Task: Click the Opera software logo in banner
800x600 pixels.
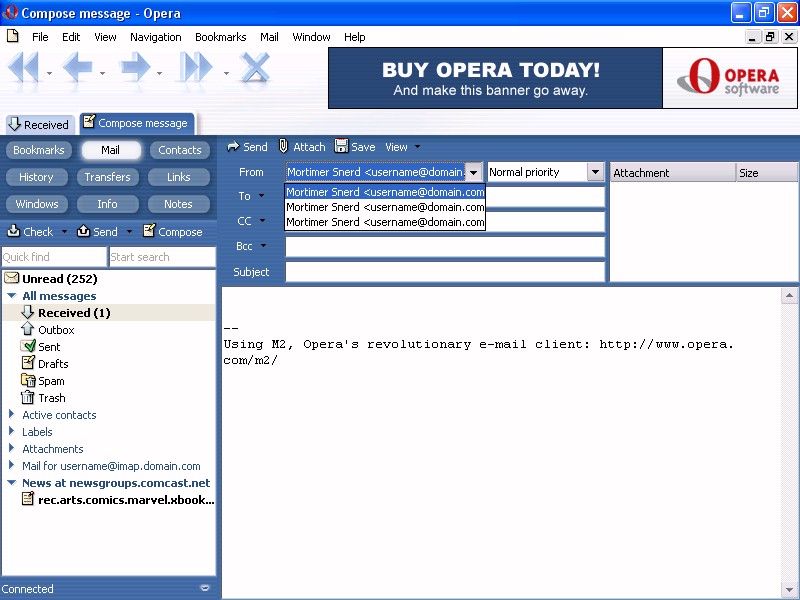Action: [x=729, y=78]
